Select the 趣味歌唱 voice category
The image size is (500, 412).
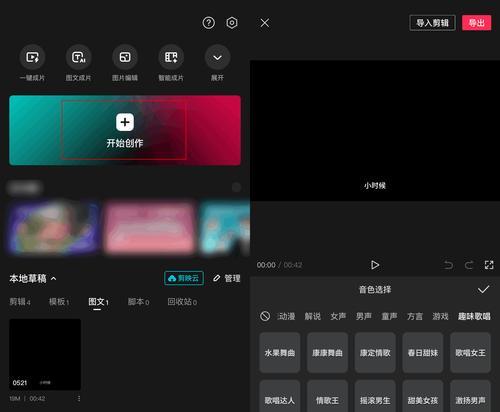474,316
